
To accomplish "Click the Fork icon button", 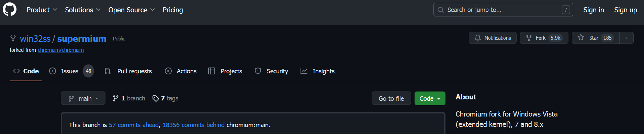I will pos(544,38).
